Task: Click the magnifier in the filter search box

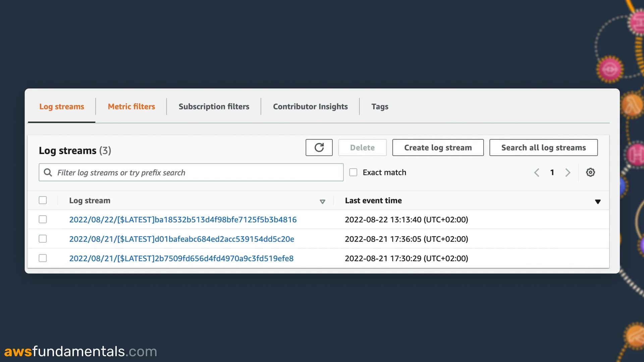Action: coord(48,172)
